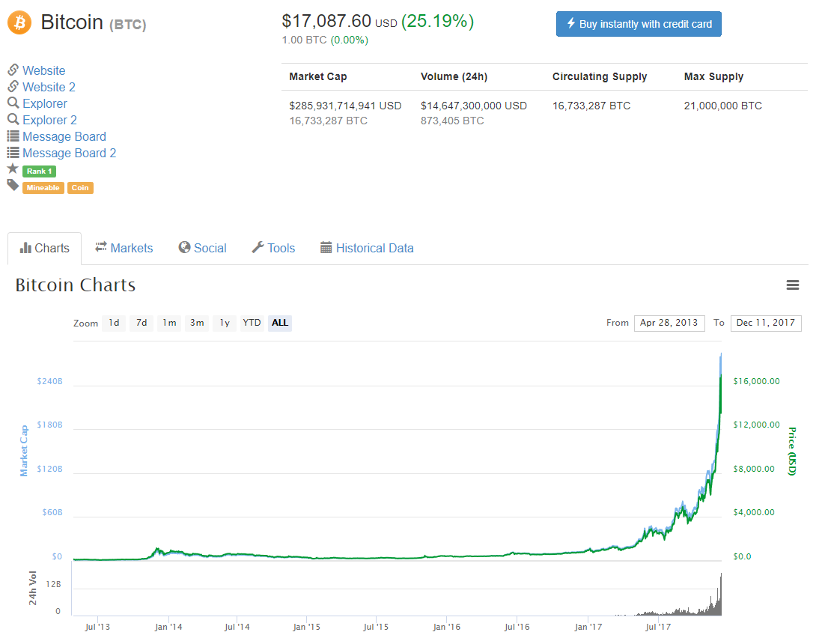
Task: Open the chart hamburger menu icon
Action: pyautogui.click(x=793, y=285)
